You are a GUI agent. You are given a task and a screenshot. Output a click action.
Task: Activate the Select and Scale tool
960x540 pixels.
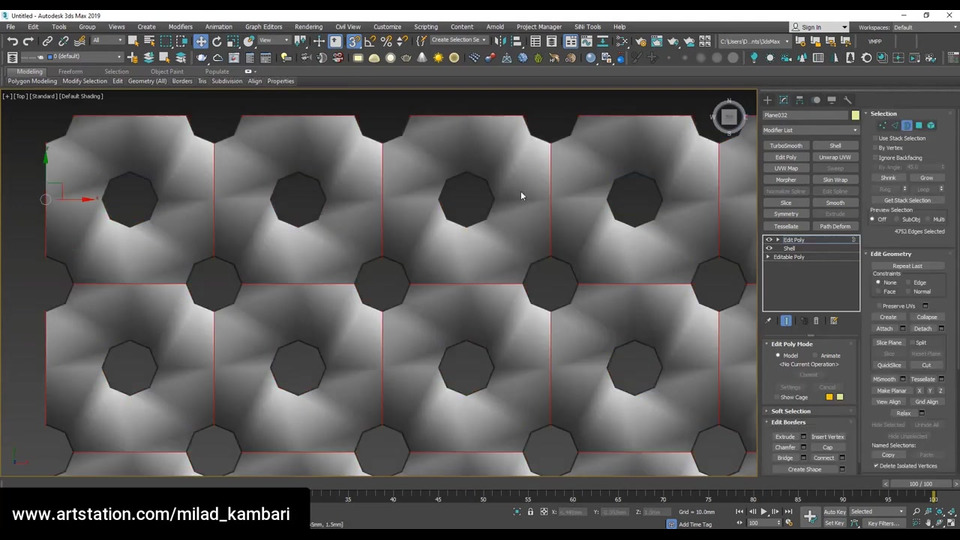[x=233, y=41]
